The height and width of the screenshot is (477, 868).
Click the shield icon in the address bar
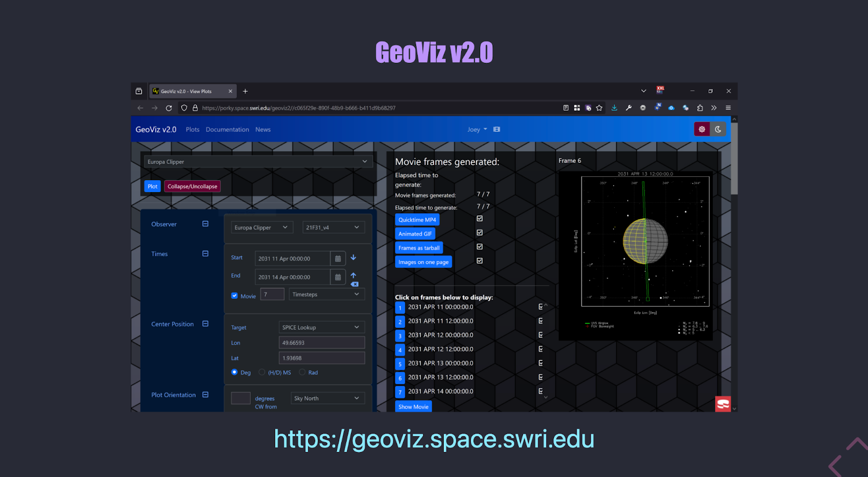coord(184,108)
